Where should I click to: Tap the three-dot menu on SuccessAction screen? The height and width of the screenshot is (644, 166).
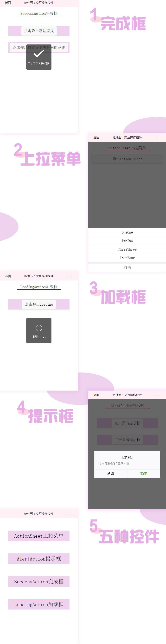click(70, 3)
